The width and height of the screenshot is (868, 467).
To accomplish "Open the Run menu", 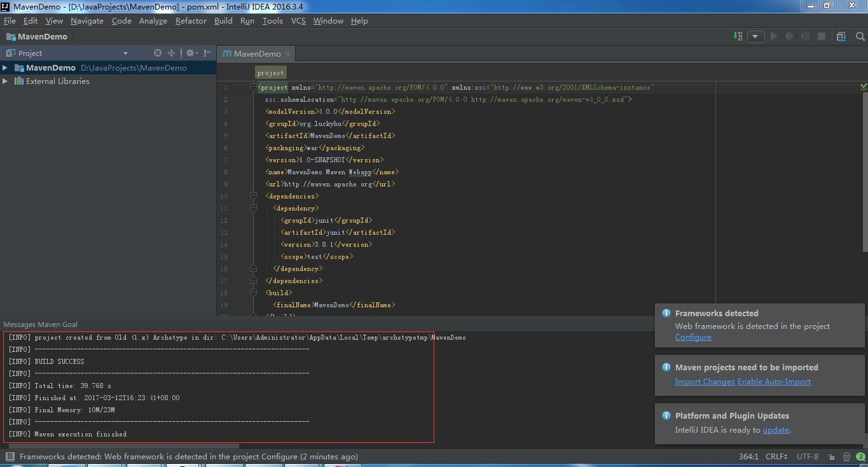I will coord(247,20).
